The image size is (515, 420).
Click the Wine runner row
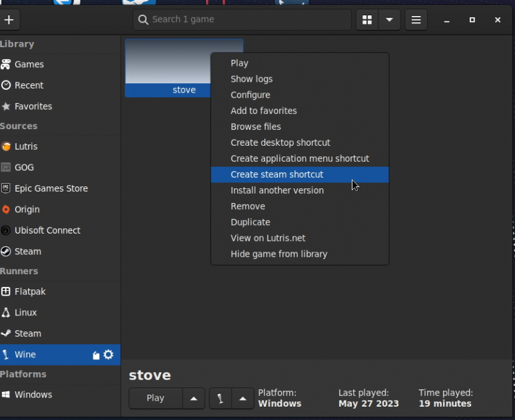(x=60, y=354)
